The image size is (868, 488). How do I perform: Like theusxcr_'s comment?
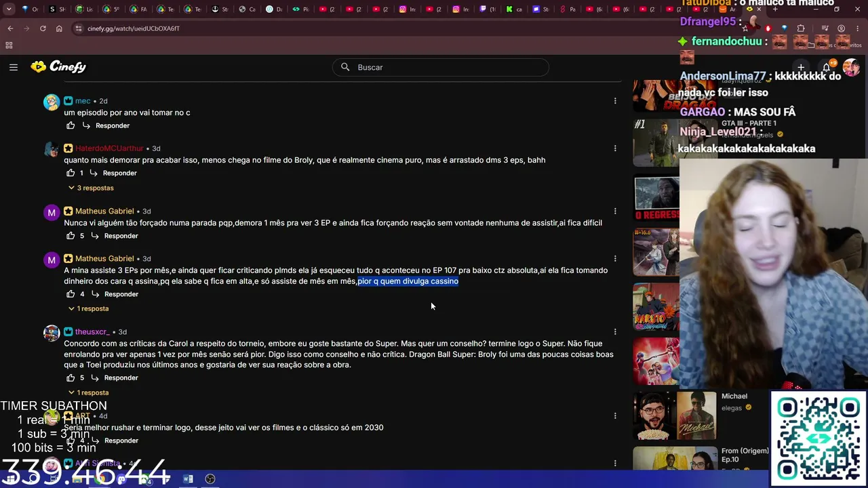(71, 378)
